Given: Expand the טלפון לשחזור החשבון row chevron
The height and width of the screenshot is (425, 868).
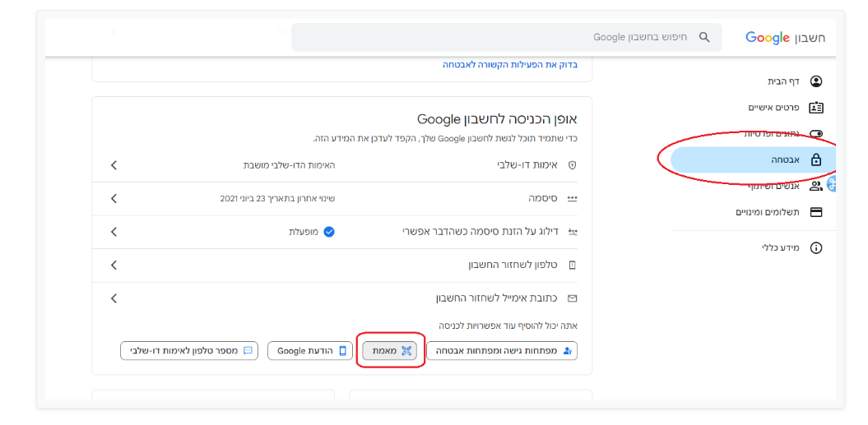Looking at the screenshot, I should (x=114, y=265).
